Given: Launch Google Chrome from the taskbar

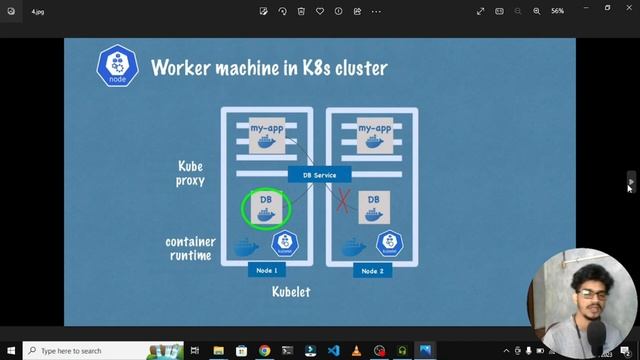Looking at the screenshot, I should pyautogui.click(x=264, y=351).
